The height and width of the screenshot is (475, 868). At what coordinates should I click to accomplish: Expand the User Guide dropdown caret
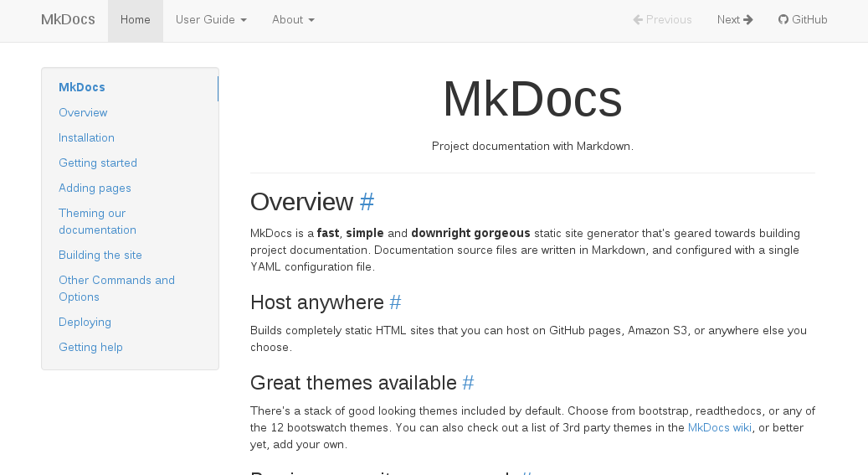pyautogui.click(x=244, y=20)
